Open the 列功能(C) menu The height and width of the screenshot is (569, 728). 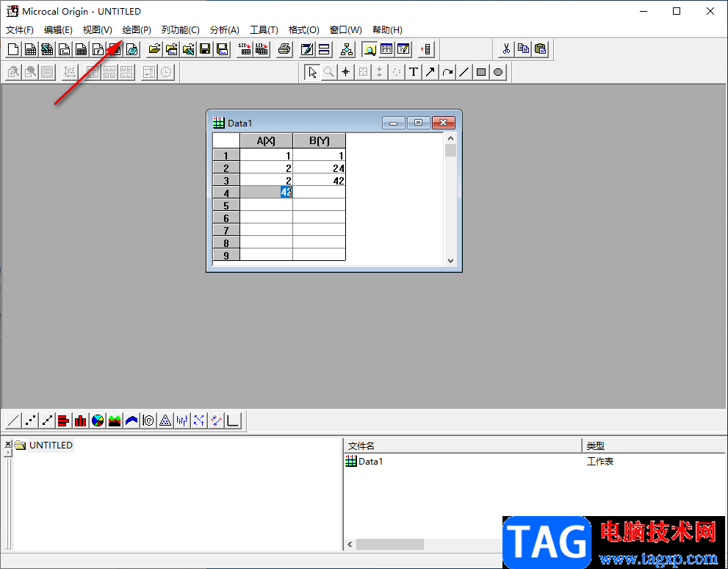click(180, 30)
